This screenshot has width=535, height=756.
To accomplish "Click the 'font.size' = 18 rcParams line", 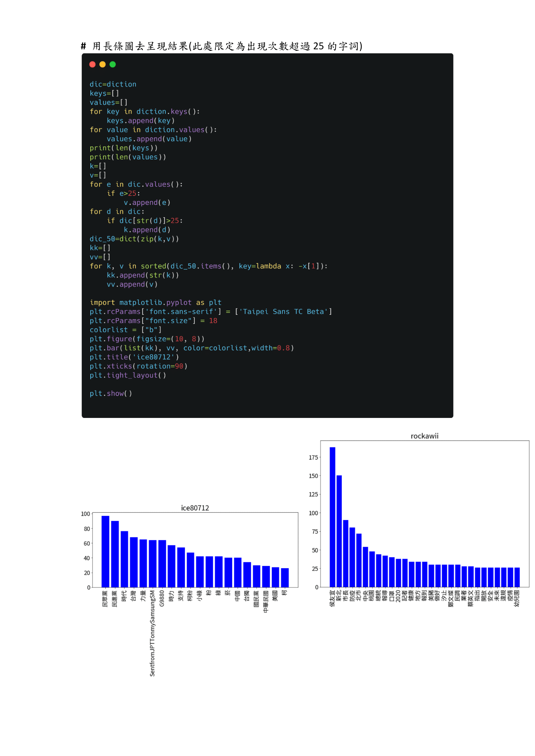I will click(154, 321).
